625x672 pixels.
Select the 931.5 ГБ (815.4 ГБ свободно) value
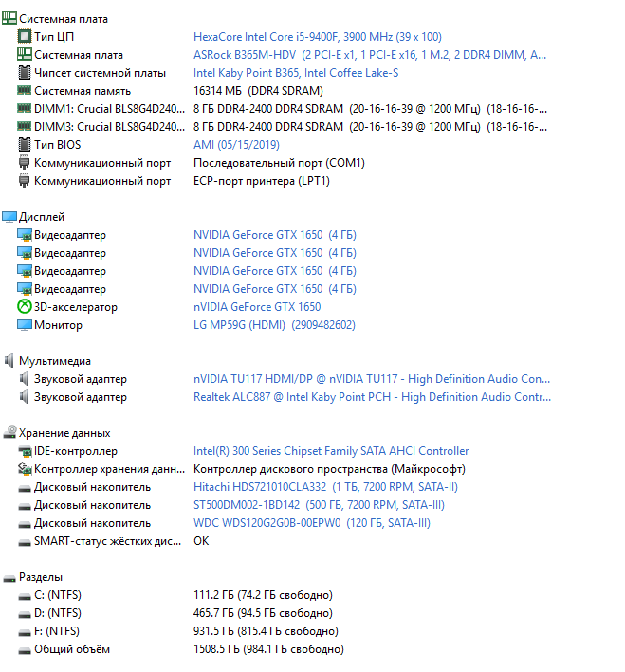266,631
